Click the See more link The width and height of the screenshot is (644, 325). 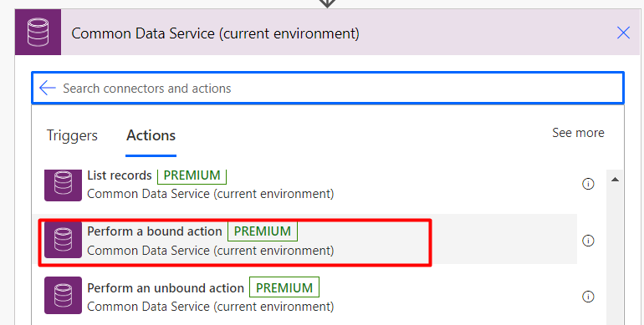click(578, 133)
